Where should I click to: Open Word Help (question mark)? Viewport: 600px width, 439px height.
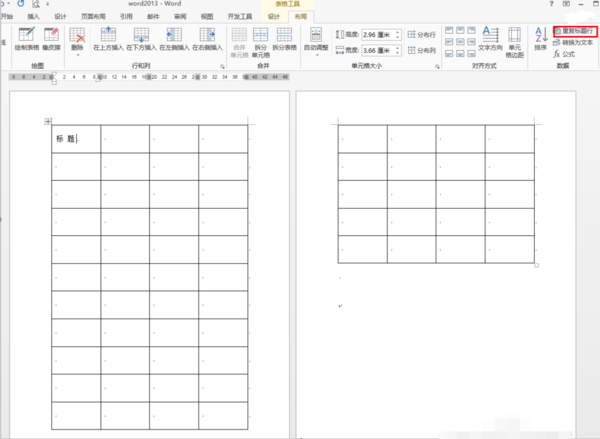(551, 4)
